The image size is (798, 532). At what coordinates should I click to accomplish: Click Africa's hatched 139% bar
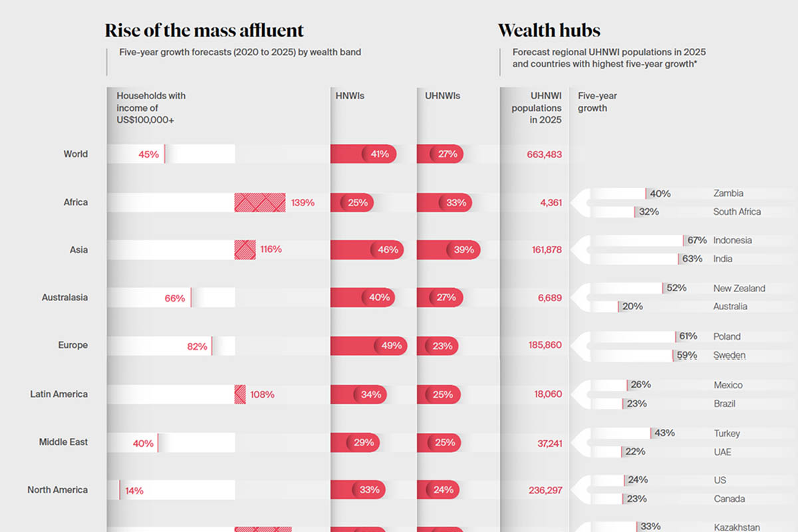[x=260, y=203]
